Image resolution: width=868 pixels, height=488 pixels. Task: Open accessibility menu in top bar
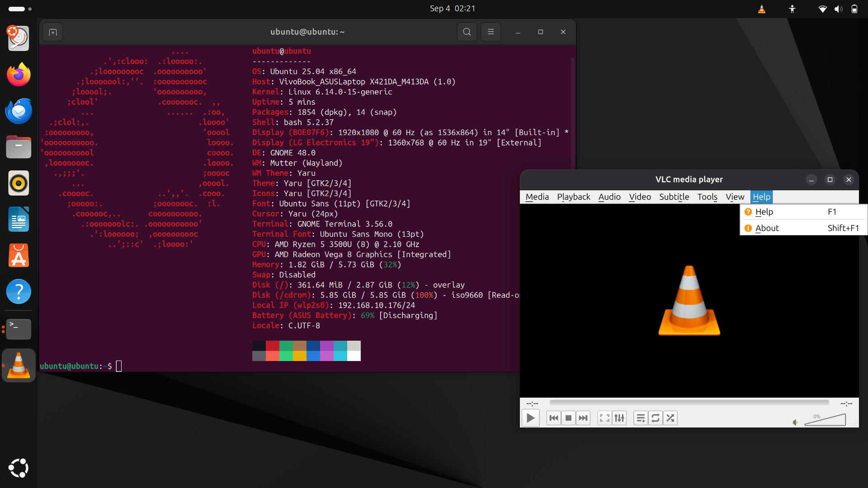click(x=792, y=9)
